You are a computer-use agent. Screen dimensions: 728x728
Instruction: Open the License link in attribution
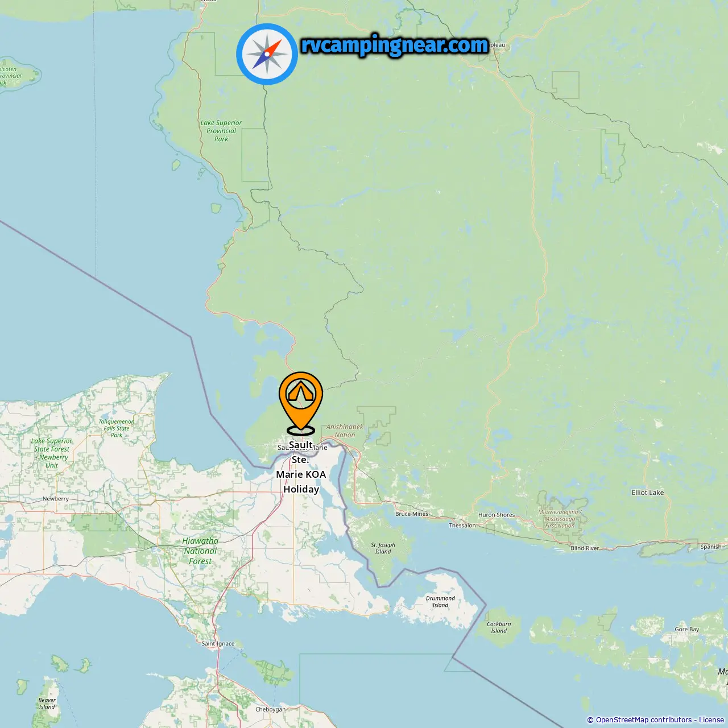point(712,720)
